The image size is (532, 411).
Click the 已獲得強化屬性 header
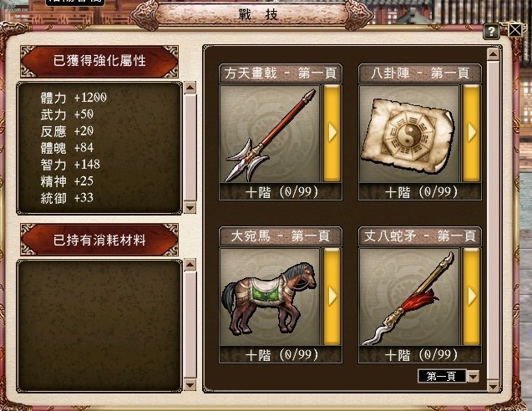99,61
